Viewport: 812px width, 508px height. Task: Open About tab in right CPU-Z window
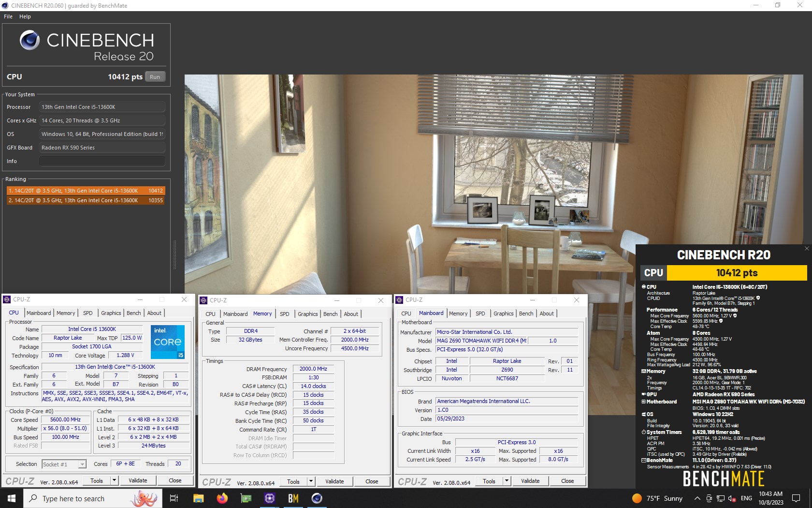547,314
